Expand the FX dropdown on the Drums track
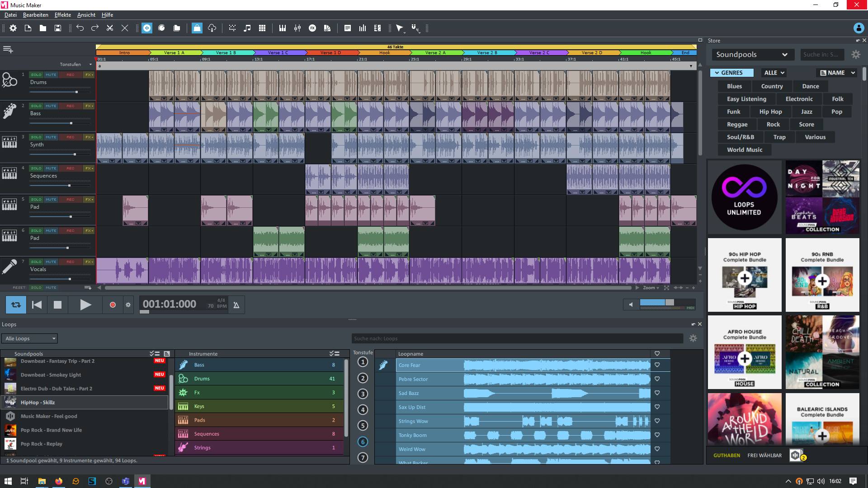 [x=89, y=75]
